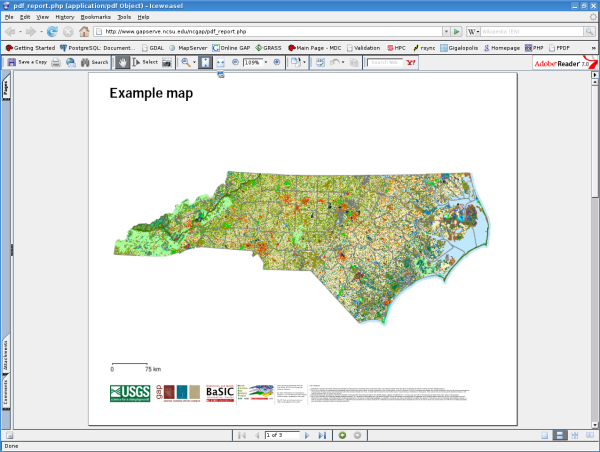This screenshot has height=452, width=600.
Task: Click the browser forward arrow
Action: (x=31, y=32)
